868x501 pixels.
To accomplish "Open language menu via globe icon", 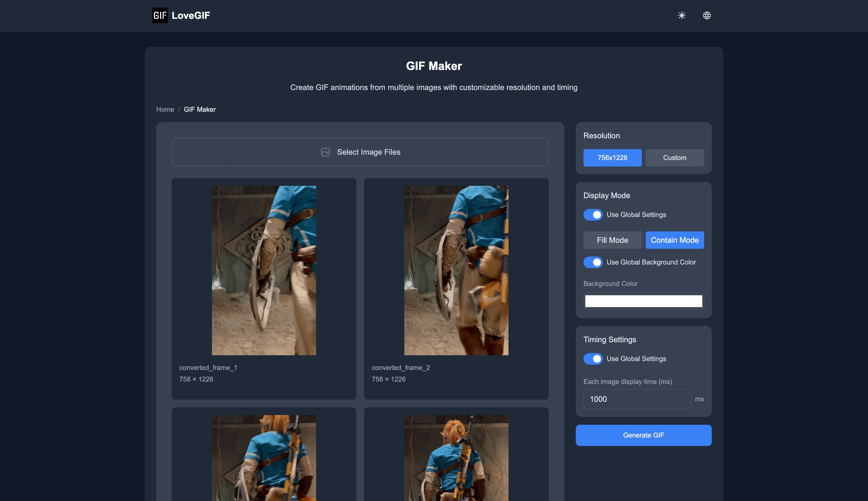I will [707, 15].
